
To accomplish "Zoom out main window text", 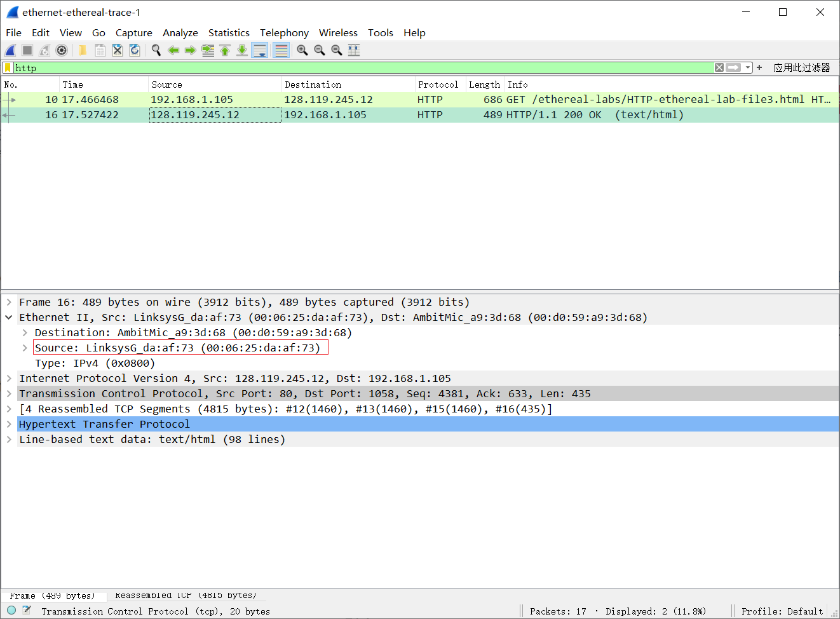I will 320,50.
